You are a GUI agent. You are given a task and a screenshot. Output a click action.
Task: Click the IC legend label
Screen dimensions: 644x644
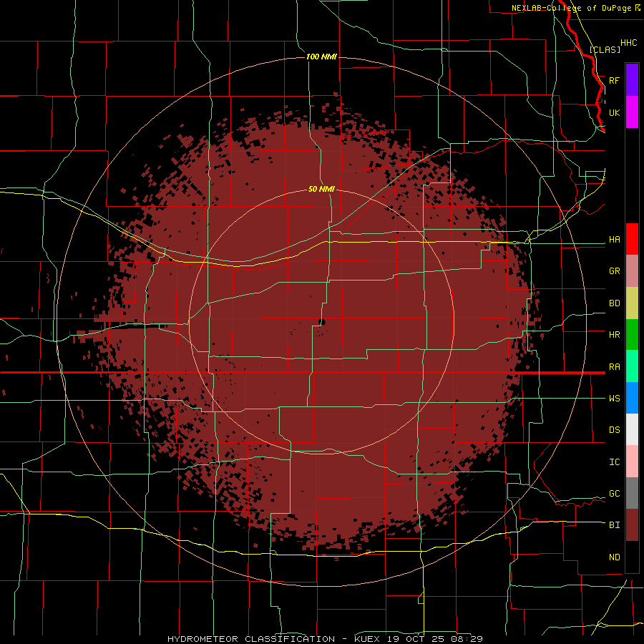614,462
